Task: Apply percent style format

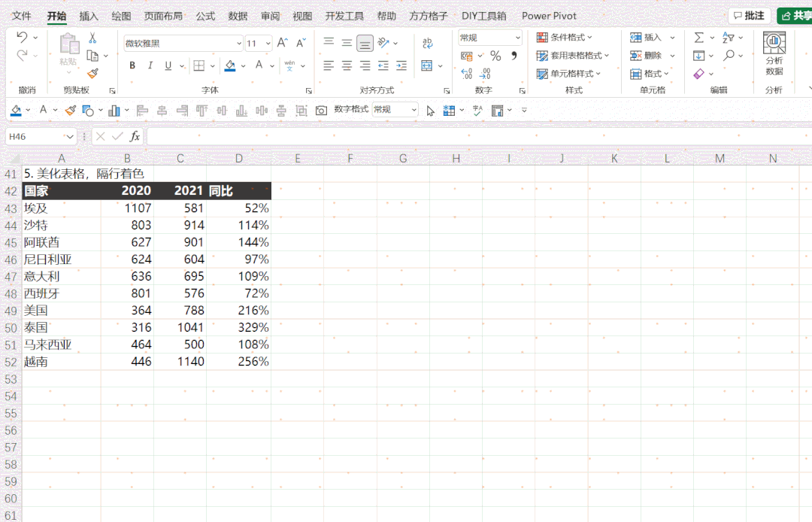Action: pos(495,56)
